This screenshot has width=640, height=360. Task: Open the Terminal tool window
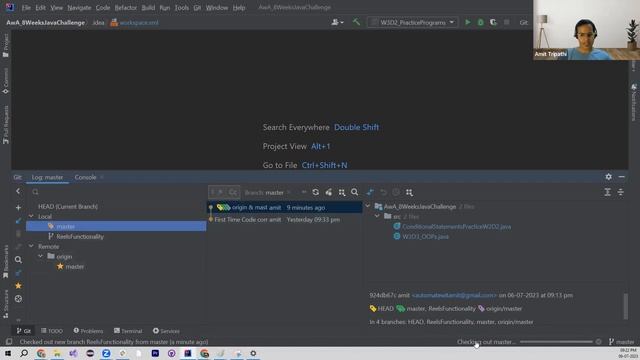point(128,331)
